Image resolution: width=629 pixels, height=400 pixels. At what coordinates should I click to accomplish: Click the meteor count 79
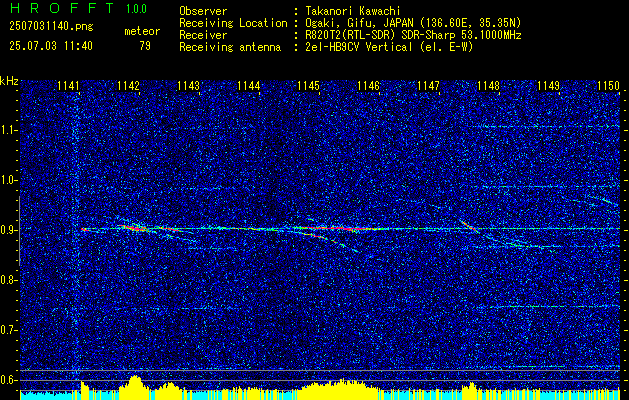point(145,46)
